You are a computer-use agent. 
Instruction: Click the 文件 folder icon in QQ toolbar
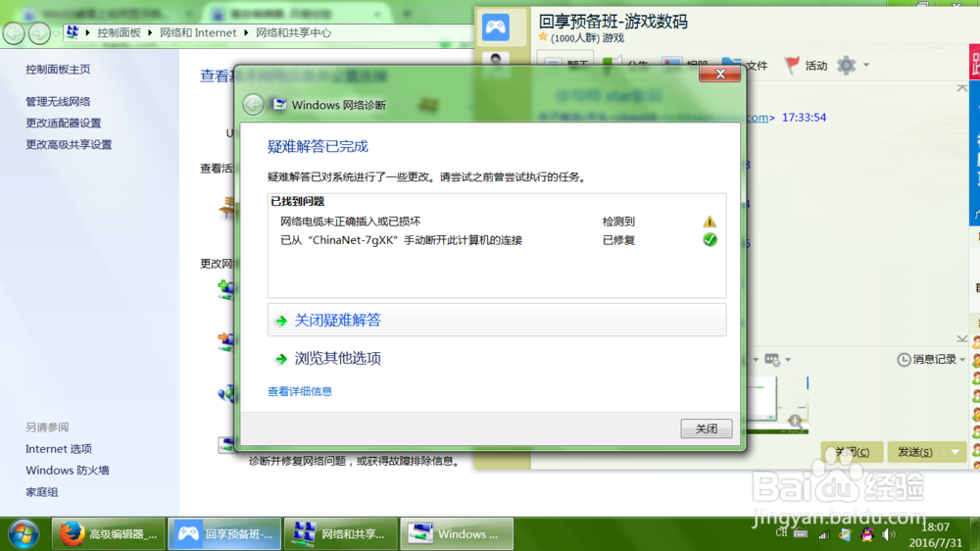point(732,65)
